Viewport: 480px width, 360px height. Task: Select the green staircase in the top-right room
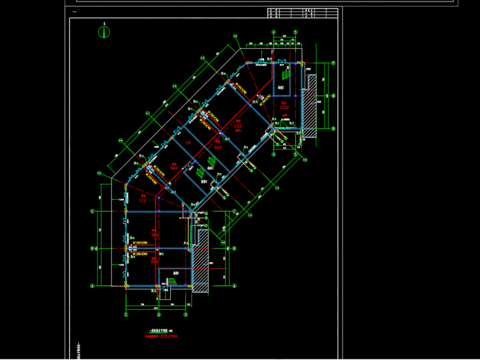286,75
